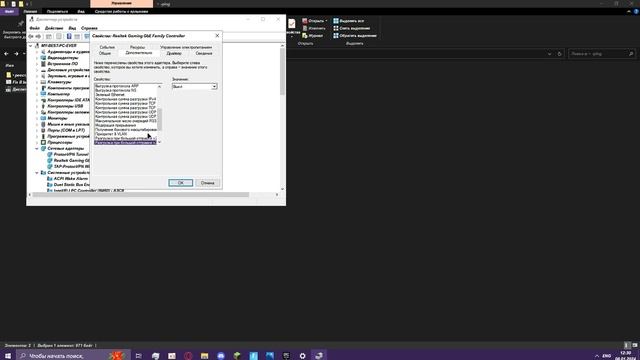This screenshot has width=640, height=360.
Task: Switch to Общие tab
Action: click(x=105, y=53)
